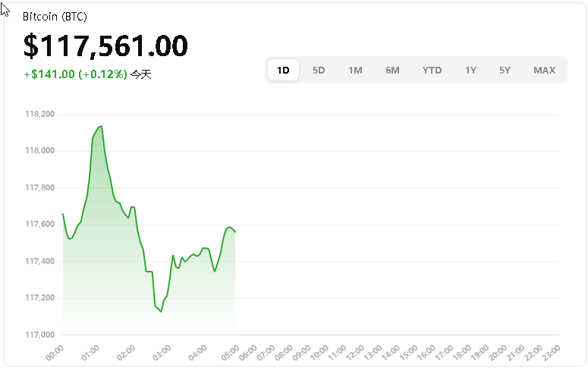This screenshot has height=371, width=588.
Task: Click the green +$141.00 (+0.12%) change
Action: (75, 74)
